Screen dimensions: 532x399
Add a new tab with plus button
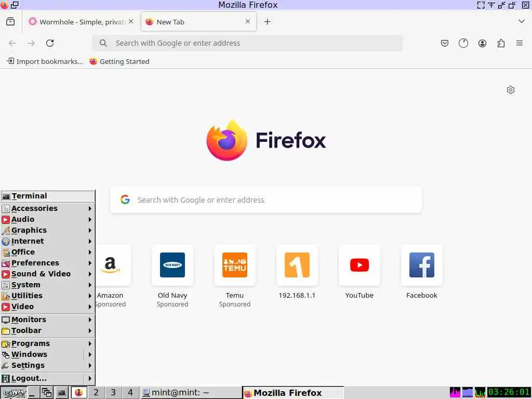[x=268, y=22]
